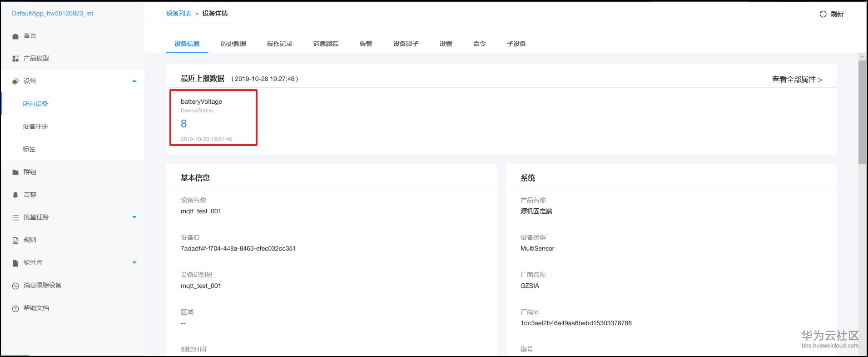
Task: Open 消息跟踪设备 in the sidebar
Action: (x=43, y=285)
